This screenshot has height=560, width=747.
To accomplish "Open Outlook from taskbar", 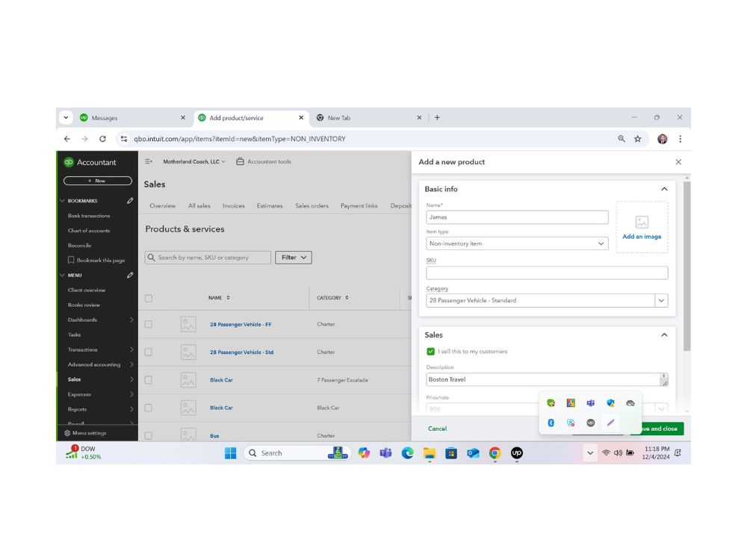I will pos(473,453).
